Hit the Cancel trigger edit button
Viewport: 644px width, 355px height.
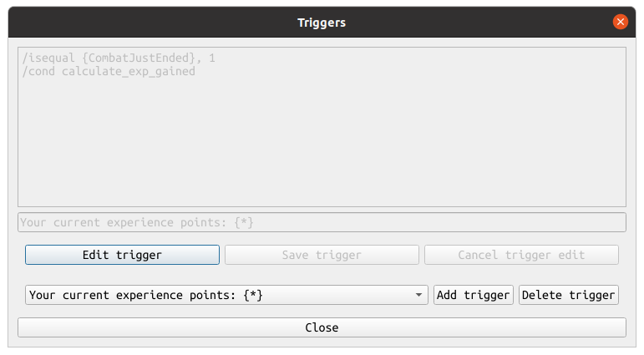521,255
